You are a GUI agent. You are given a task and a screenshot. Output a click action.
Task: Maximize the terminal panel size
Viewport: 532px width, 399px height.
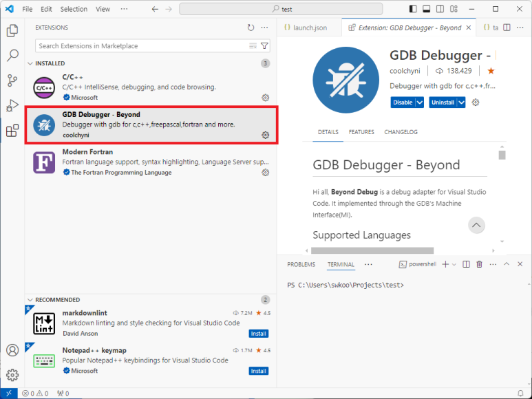click(x=507, y=263)
